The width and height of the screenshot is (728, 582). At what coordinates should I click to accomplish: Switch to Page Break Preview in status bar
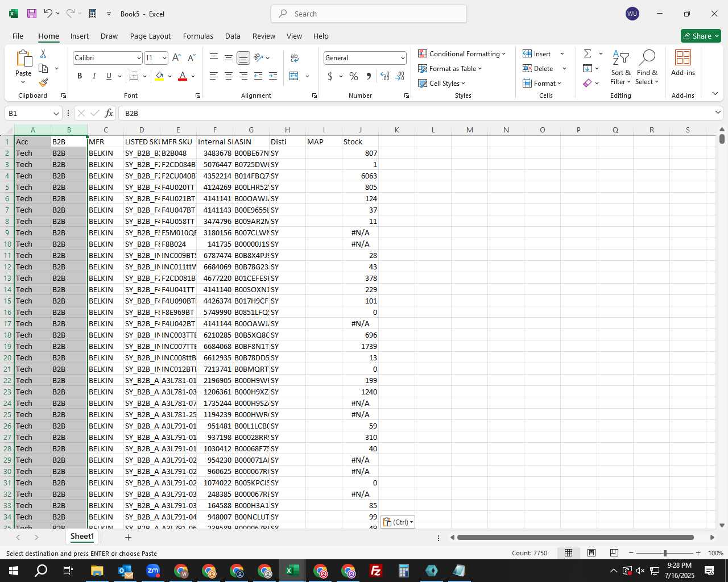614,553
